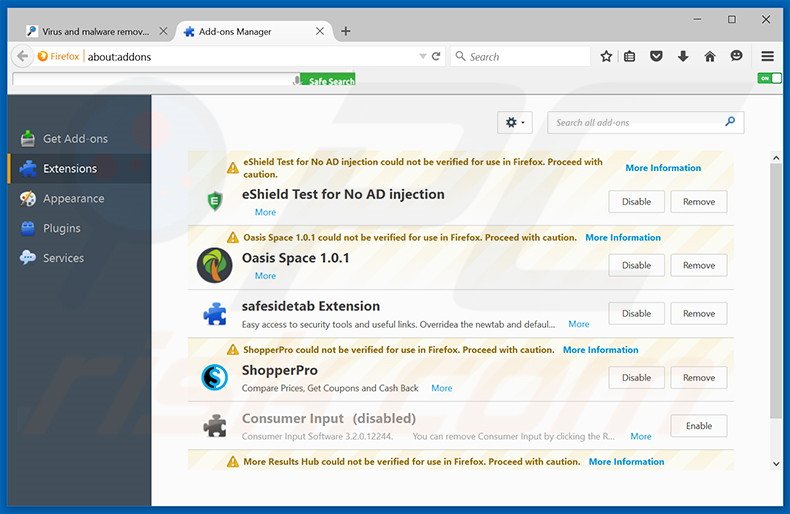The image size is (790, 514).
Task: Open Services section in sidebar
Action: (x=80, y=258)
